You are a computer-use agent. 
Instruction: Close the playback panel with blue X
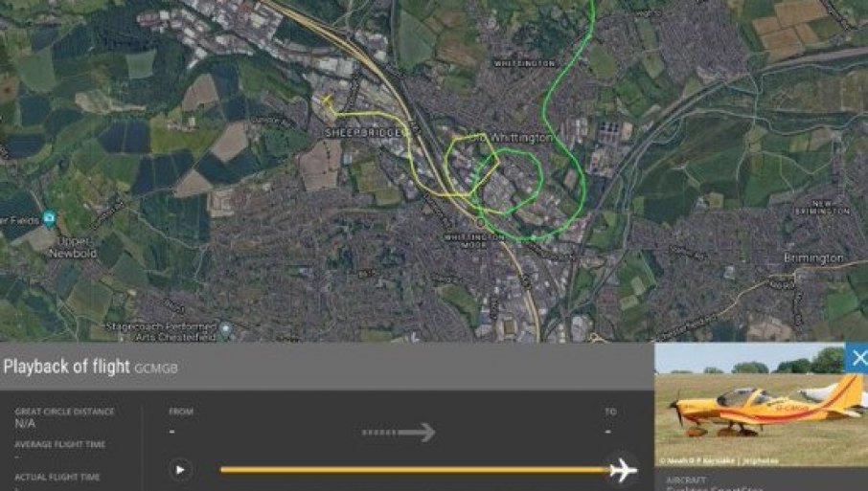(857, 358)
